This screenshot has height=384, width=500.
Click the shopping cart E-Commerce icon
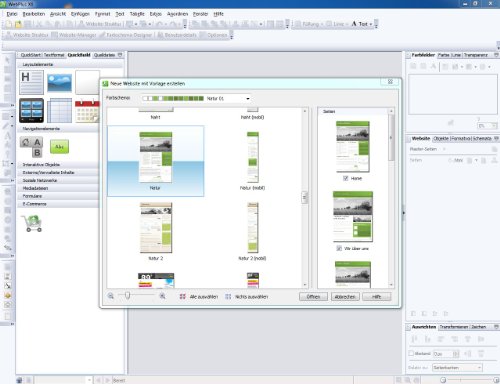tap(32, 223)
